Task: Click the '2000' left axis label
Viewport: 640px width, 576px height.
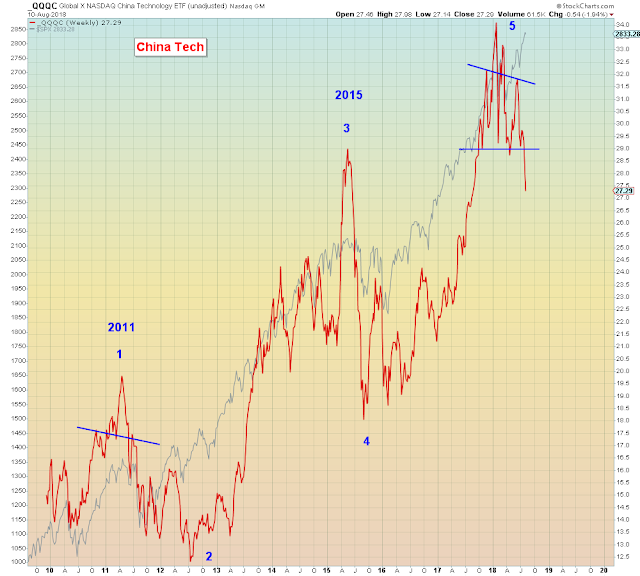Action: click(x=18, y=274)
